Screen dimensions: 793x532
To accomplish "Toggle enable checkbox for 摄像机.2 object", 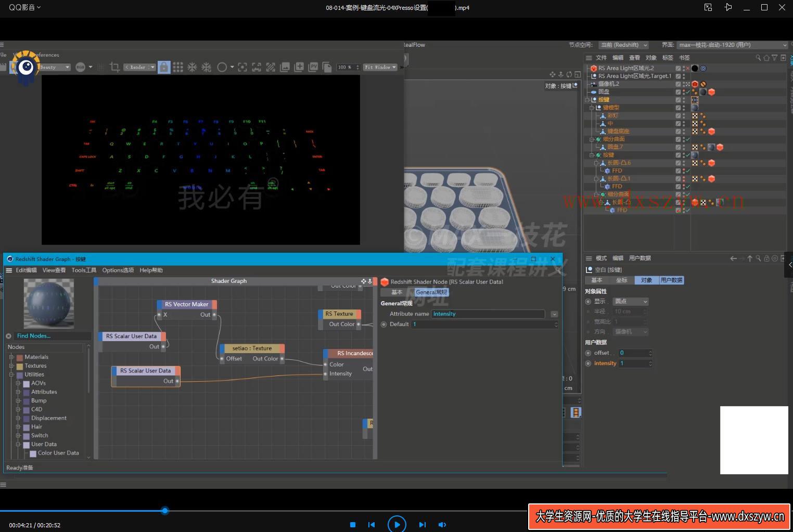I will click(x=678, y=84).
